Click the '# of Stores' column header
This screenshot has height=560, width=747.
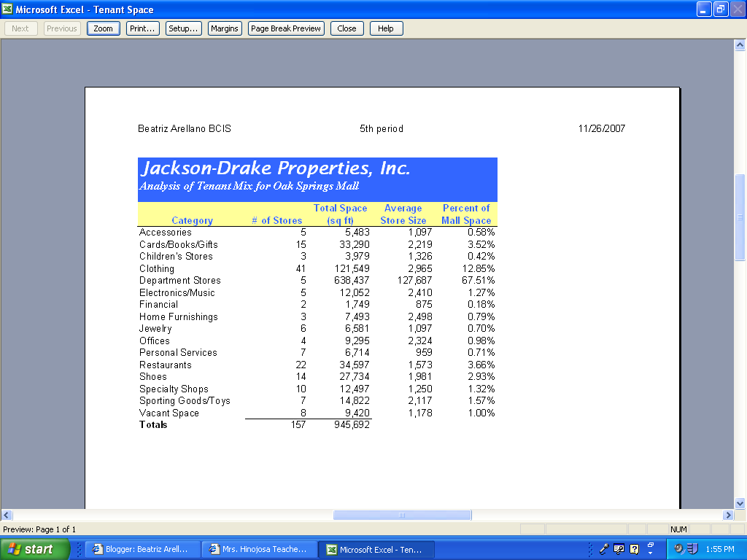pos(276,220)
